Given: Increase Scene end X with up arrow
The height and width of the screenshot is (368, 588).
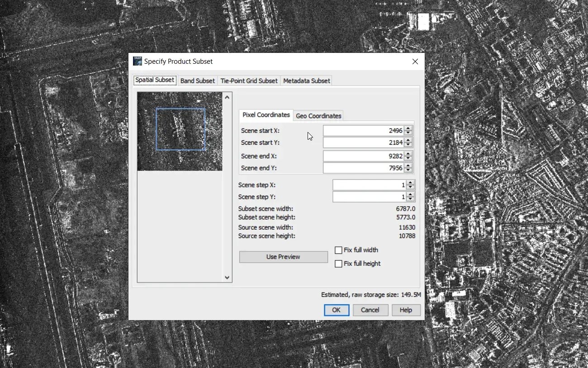Looking at the screenshot, I should (408, 154).
